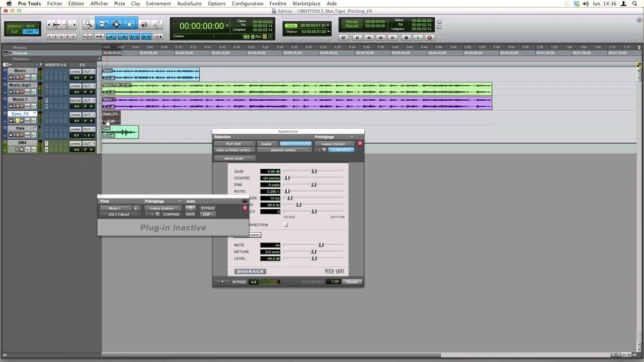Click the AudioSuite preview speaker button
This screenshot has height=362, width=644.
(x=222, y=282)
